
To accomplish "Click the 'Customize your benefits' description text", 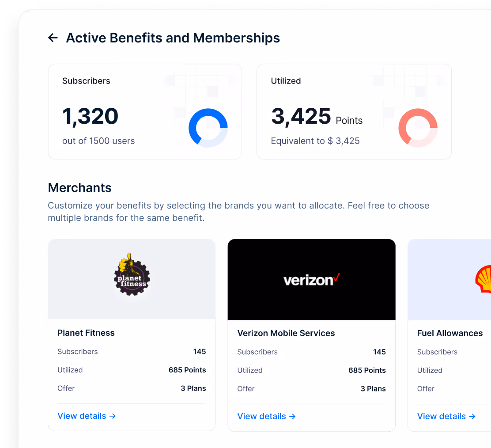I will tap(238, 212).
